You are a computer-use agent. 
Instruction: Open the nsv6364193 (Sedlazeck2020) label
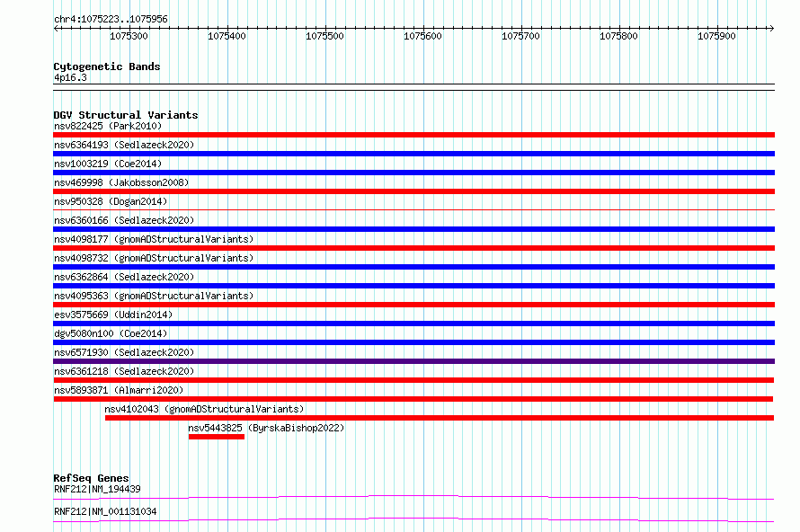[x=124, y=145]
